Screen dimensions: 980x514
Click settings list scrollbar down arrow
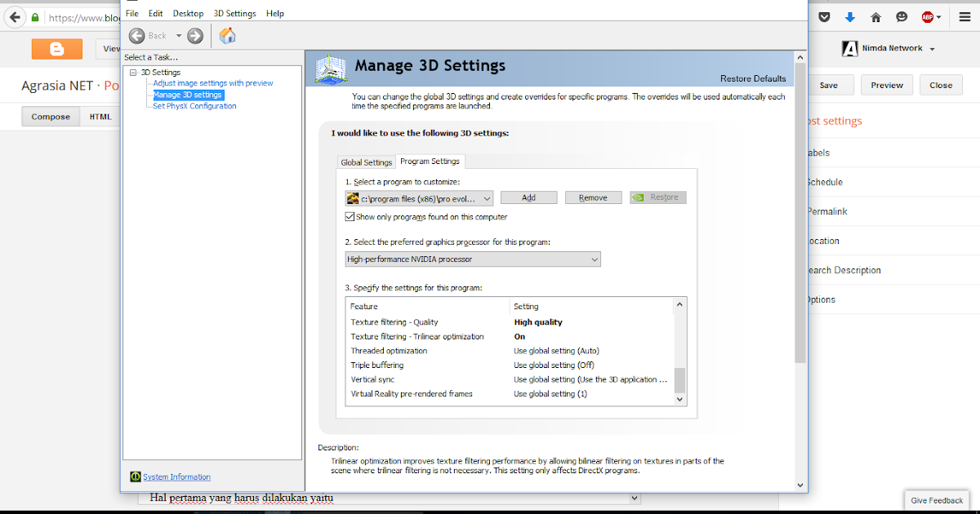pyautogui.click(x=679, y=399)
